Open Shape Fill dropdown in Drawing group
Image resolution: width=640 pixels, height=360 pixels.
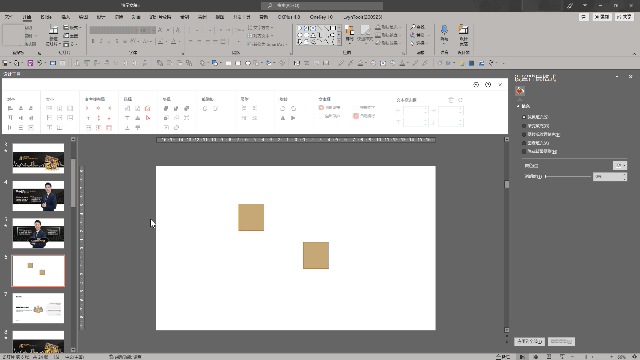[388, 27]
